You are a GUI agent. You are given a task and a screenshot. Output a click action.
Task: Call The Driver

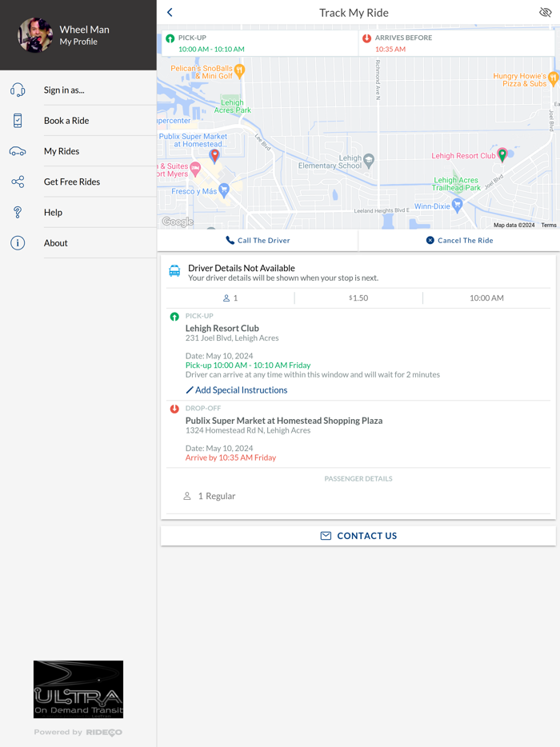coord(258,241)
